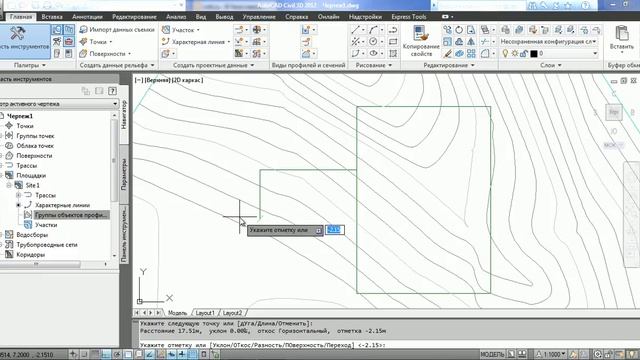Open the active drawing view dropdown
This screenshot has width=640, height=360.
[x=58, y=104]
